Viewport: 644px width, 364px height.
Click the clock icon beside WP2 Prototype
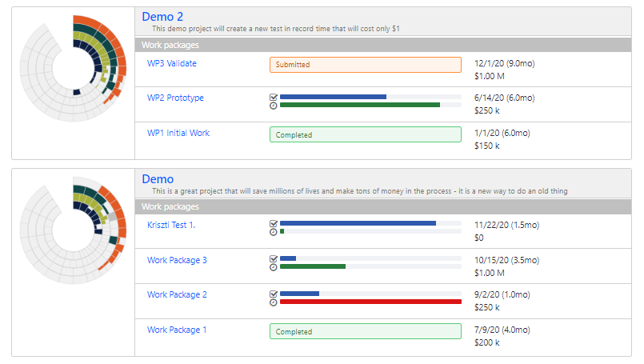coord(274,105)
